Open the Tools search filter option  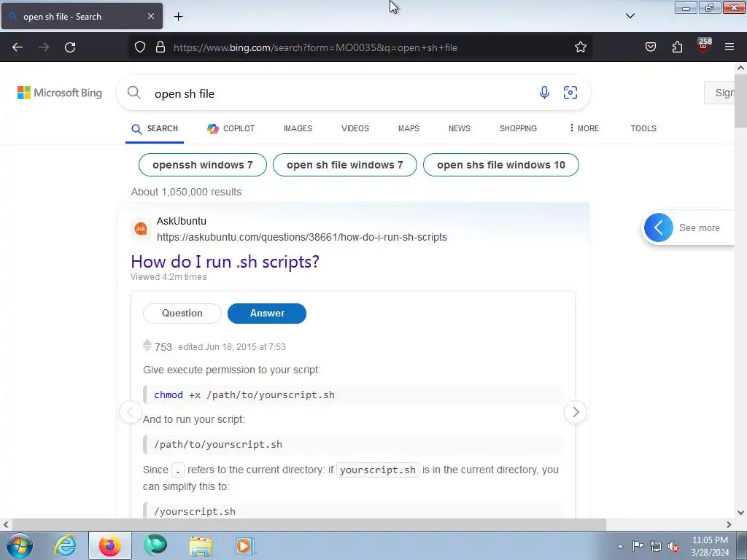[643, 128]
